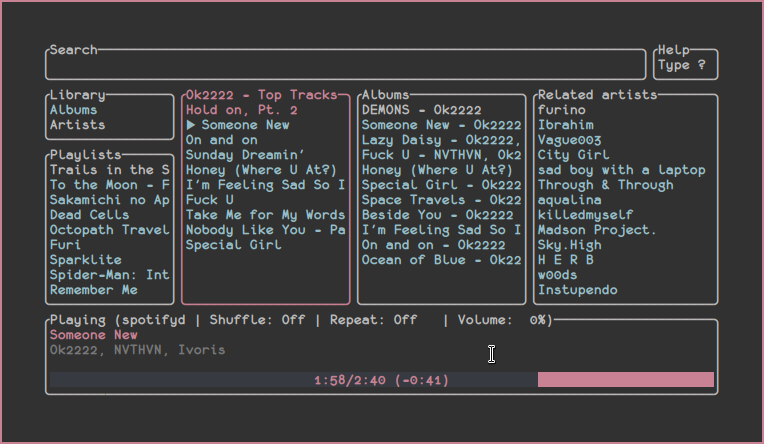Select track 'On and on' in Top Tracks
This screenshot has width=764, height=444.
click(x=222, y=140)
